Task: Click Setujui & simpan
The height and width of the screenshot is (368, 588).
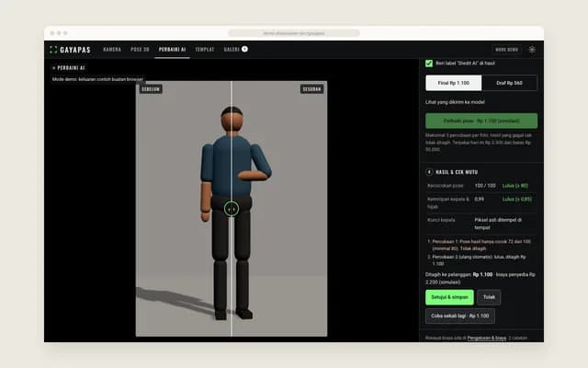Action: (x=449, y=297)
